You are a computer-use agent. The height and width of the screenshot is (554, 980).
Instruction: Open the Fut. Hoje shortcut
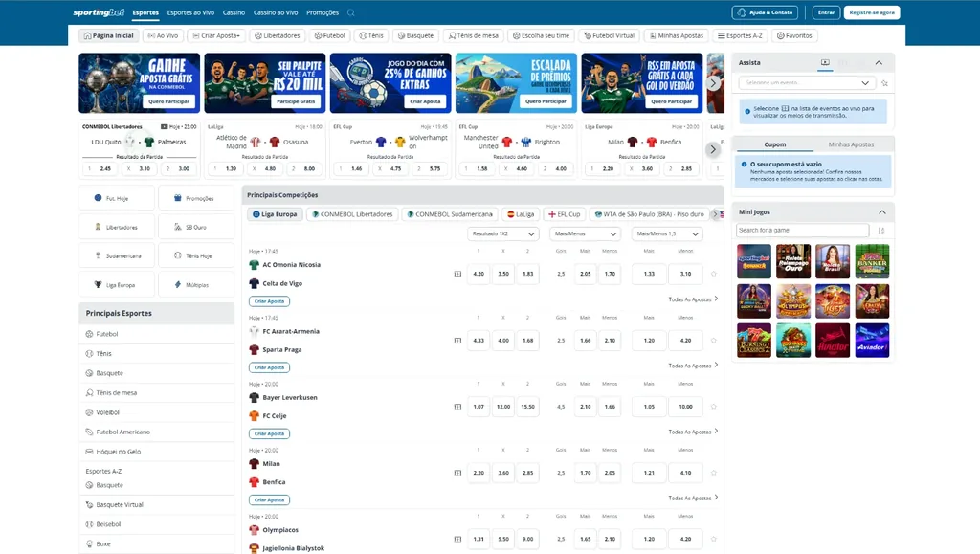pos(117,198)
